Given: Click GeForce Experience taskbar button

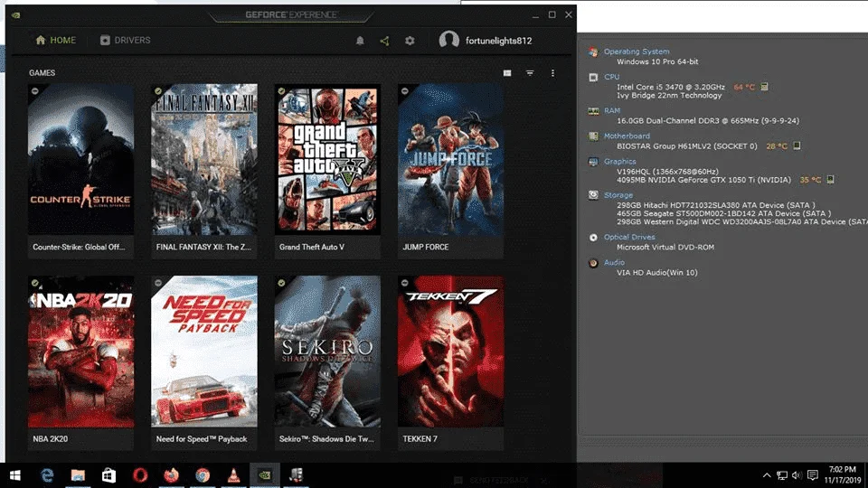Looking at the screenshot, I should point(265,475).
